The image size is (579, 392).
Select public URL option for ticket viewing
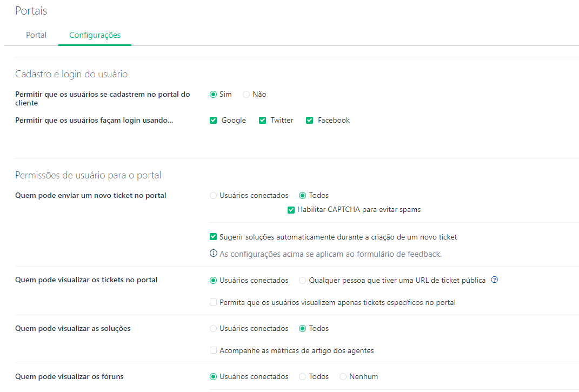click(x=302, y=280)
